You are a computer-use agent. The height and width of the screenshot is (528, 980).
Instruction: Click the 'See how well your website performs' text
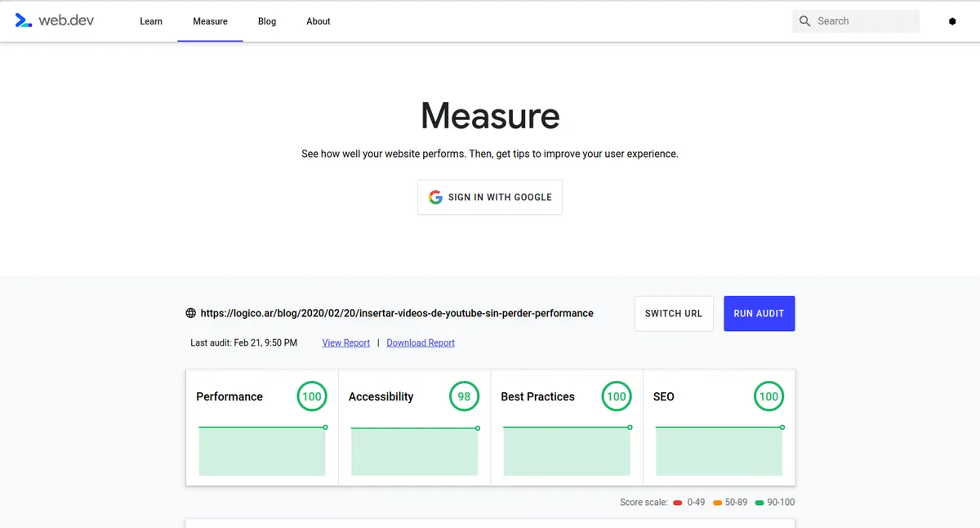point(490,154)
